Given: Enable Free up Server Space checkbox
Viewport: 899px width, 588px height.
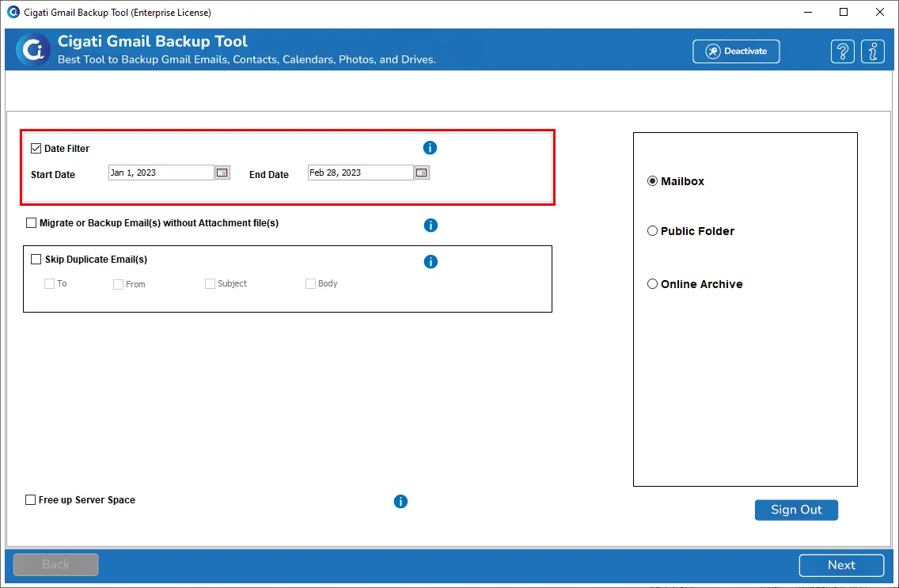Looking at the screenshot, I should 30,499.
